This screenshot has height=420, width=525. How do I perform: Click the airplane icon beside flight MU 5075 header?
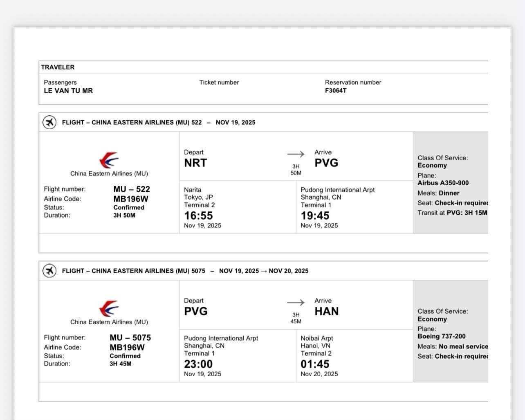pyautogui.click(x=49, y=271)
